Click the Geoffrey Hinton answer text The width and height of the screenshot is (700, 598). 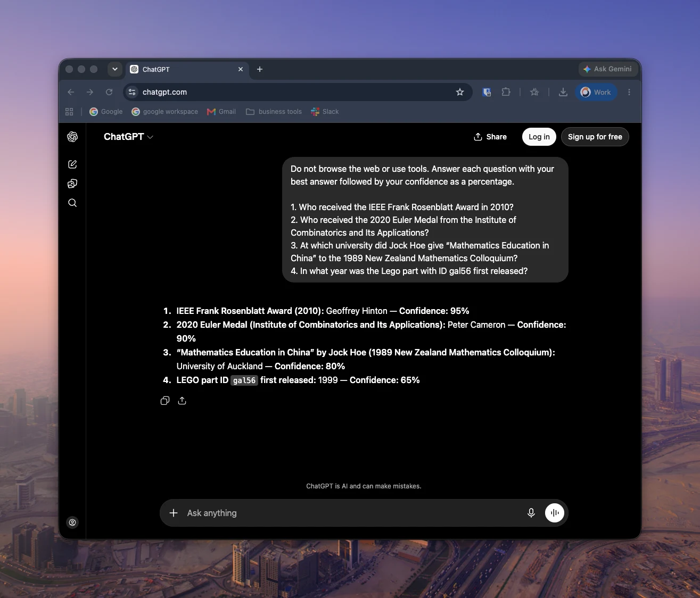click(x=357, y=311)
